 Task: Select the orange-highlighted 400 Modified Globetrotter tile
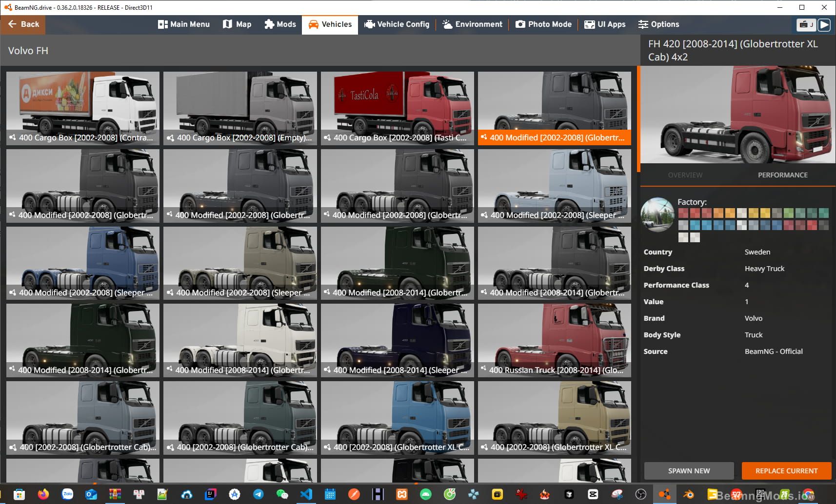[x=555, y=108]
